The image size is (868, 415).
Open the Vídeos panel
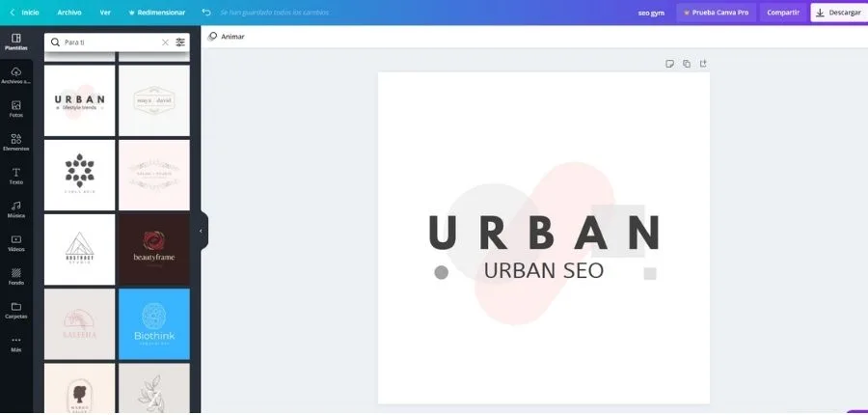click(x=15, y=243)
